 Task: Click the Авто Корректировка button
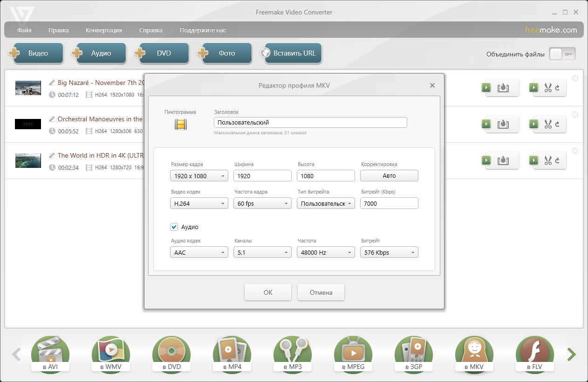click(x=389, y=176)
